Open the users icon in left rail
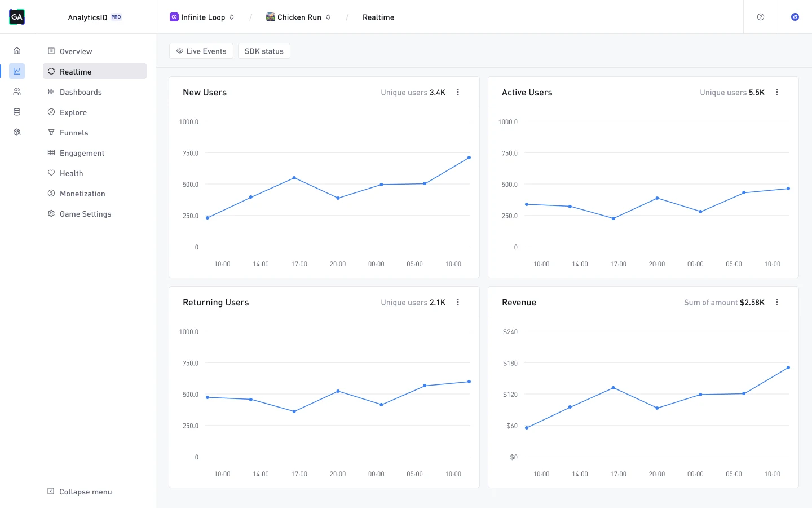The width and height of the screenshot is (812, 508). (x=17, y=91)
